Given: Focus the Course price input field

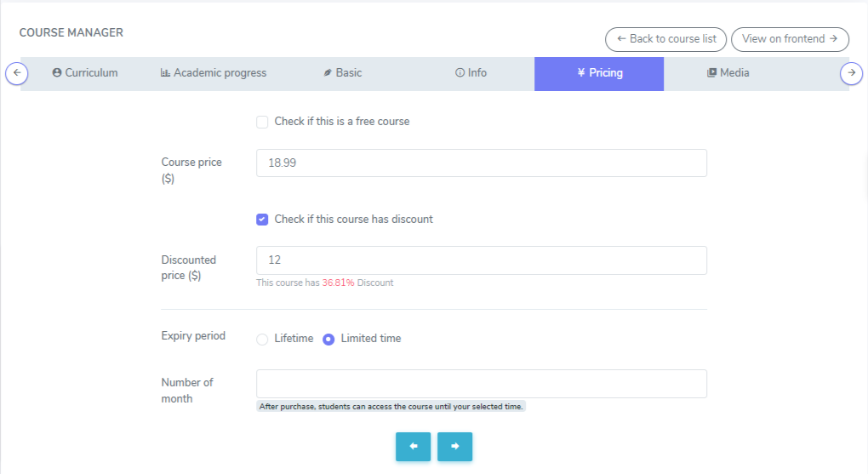Looking at the screenshot, I should click(x=481, y=163).
